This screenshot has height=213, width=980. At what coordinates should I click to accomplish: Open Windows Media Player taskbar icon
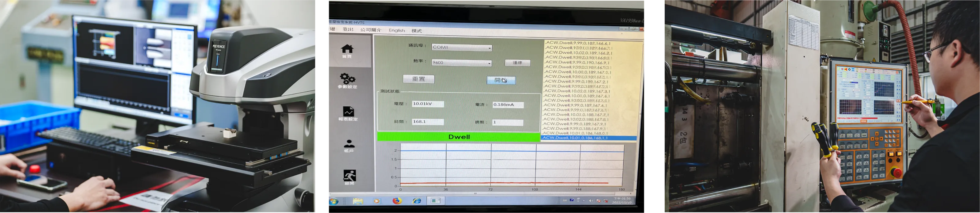tap(377, 201)
